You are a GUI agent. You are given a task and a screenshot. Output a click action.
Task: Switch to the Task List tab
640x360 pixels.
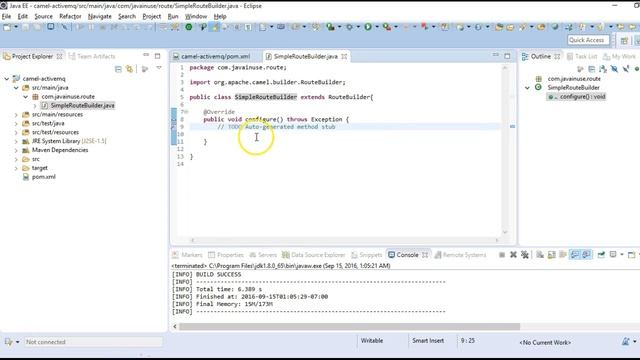click(x=582, y=56)
